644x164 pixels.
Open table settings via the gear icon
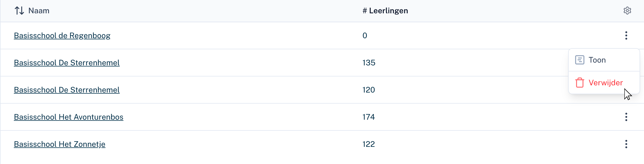pos(627,11)
